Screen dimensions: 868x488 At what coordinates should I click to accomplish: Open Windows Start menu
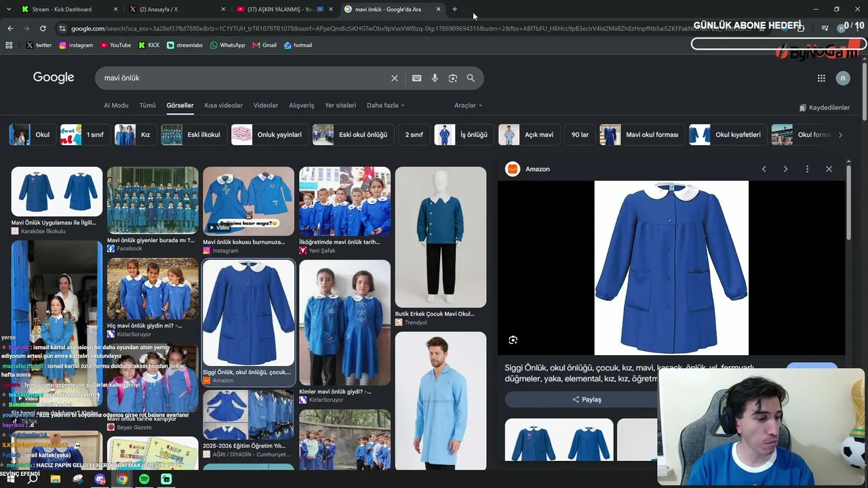coord(10,479)
